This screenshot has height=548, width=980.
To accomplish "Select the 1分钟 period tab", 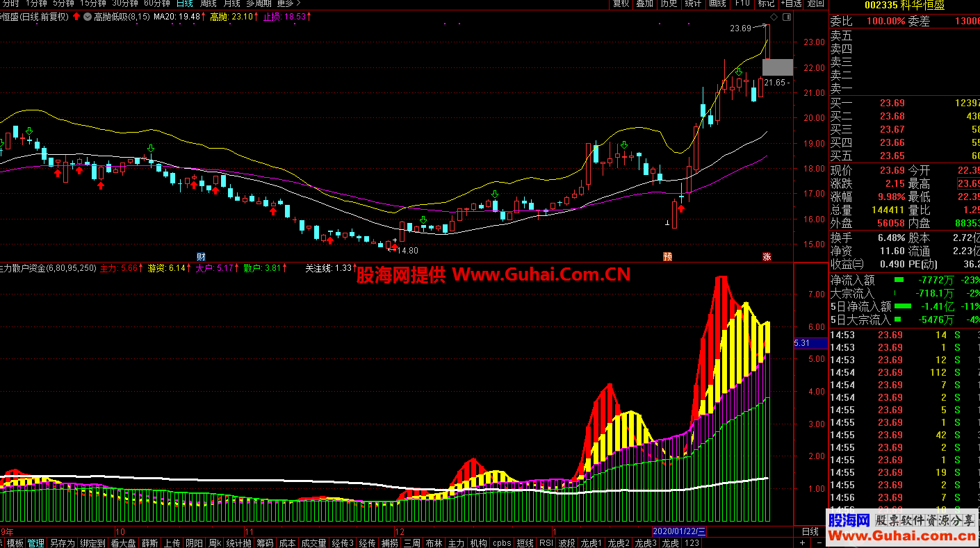I will point(37,3).
